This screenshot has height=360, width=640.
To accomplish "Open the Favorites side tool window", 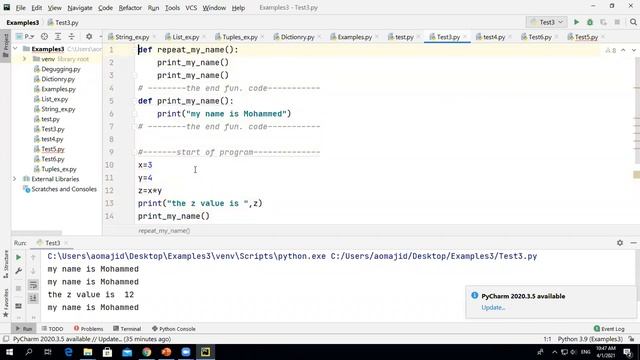I will (x=6, y=303).
